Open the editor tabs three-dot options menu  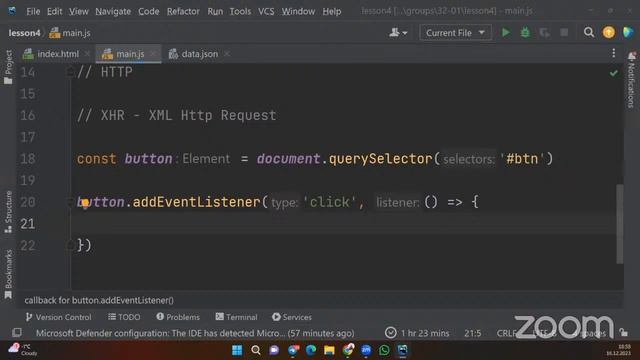click(x=613, y=53)
